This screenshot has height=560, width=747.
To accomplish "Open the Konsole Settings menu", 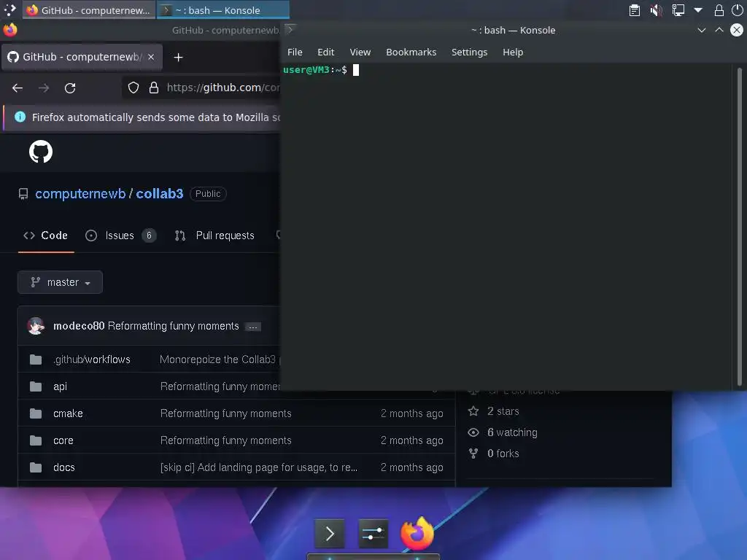I will pyautogui.click(x=469, y=52).
